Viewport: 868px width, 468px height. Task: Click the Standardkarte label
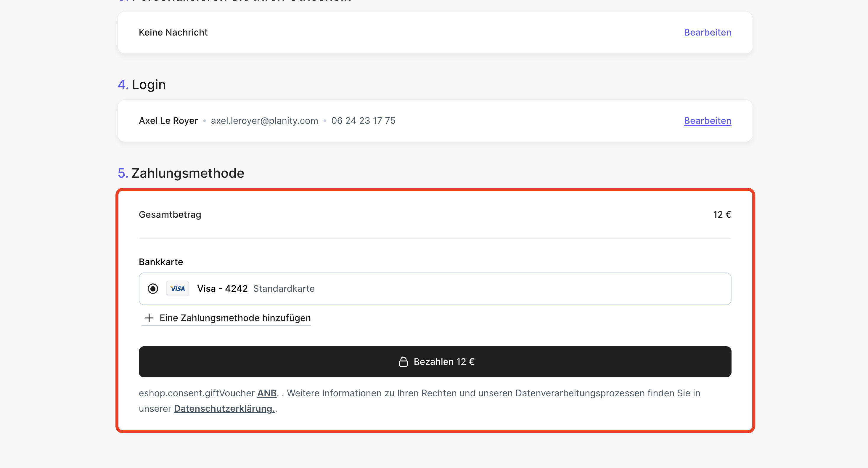[x=284, y=289]
